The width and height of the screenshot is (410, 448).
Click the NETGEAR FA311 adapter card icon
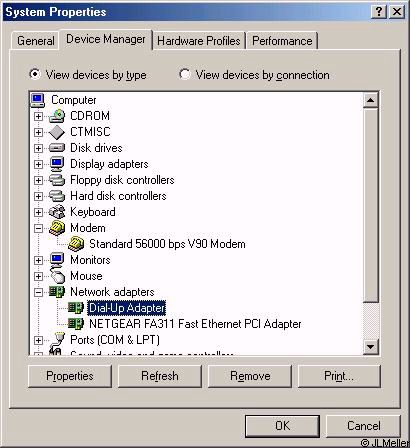[x=76, y=324]
